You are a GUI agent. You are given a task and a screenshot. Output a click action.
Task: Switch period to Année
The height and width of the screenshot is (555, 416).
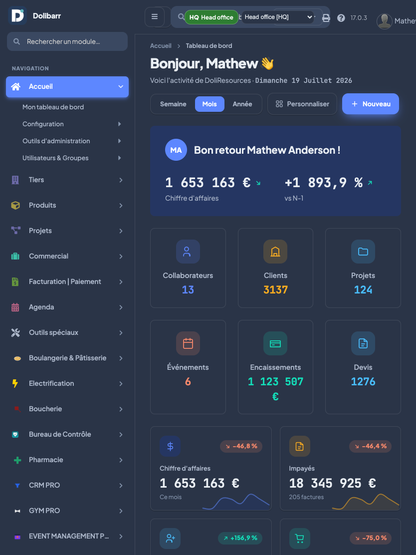242,104
